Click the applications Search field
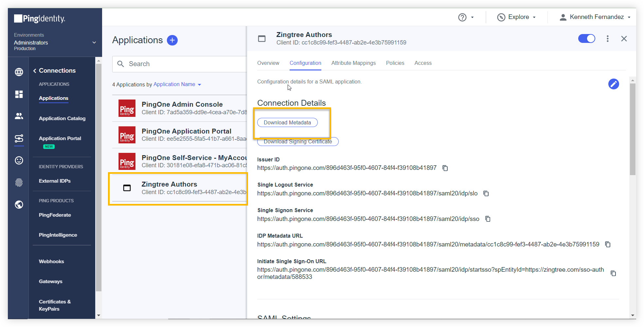644x327 pixels. pos(180,64)
